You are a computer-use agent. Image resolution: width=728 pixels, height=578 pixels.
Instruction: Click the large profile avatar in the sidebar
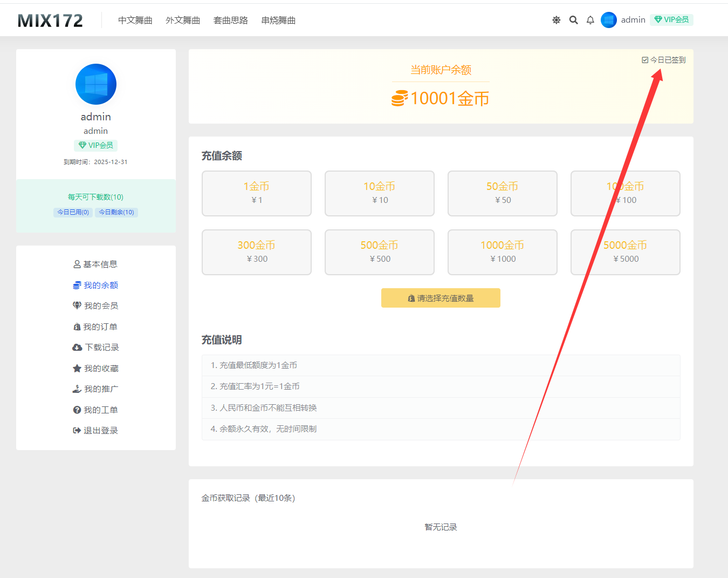click(96, 84)
